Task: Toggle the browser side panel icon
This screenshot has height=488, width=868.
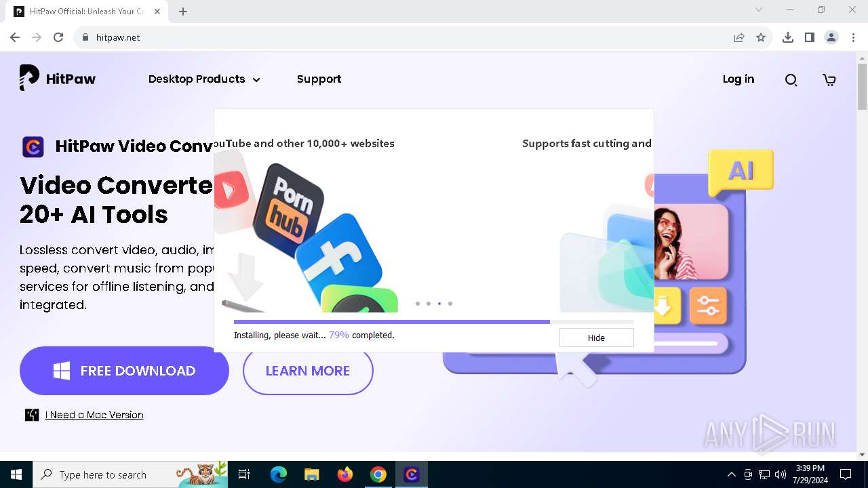Action: 810,37
